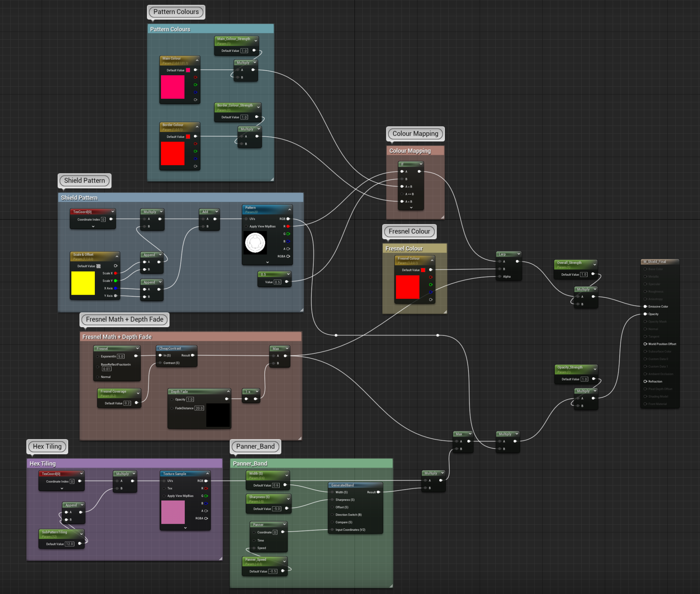The width and height of the screenshot is (700, 594).
Task: Click the Lerp node's Alpha input pin
Action: click(x=500, y=277)
